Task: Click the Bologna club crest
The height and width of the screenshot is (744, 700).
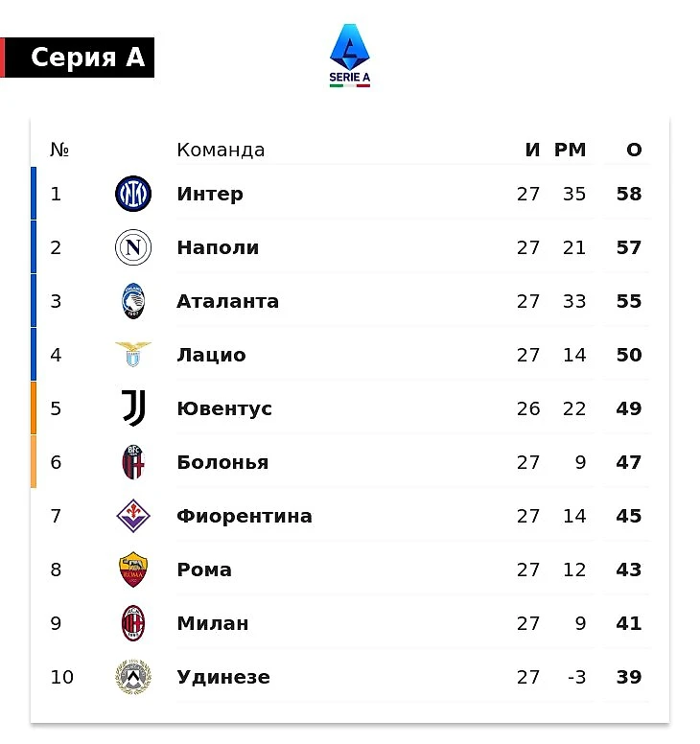Action: [133, 463]
